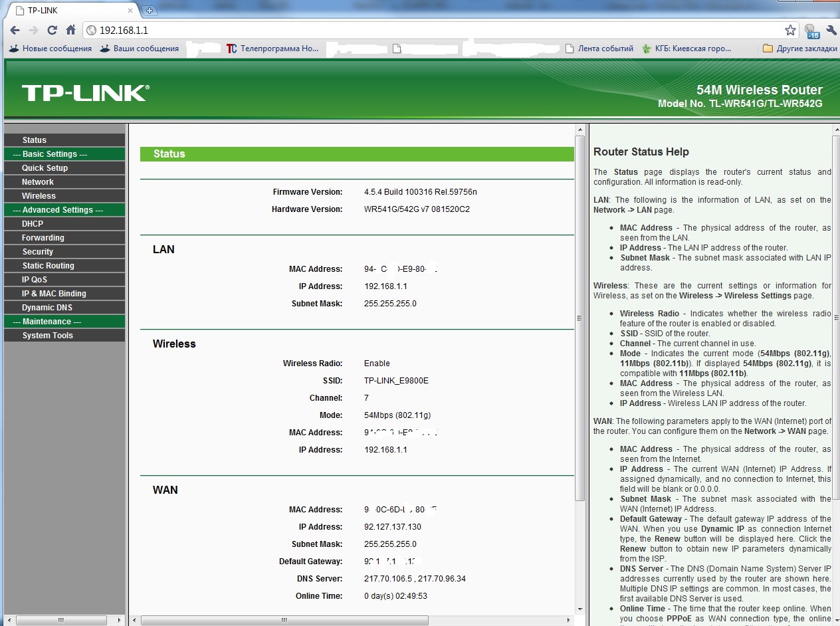Viewport: 840px width, 626px height.
Task: Open the Quick Setup menu item
Action: 64,168
